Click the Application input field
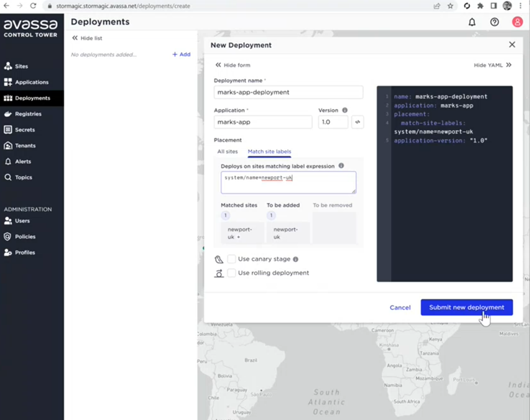This screenshot has width=530, height=420. pyautogui.click(x=263, y=122)
